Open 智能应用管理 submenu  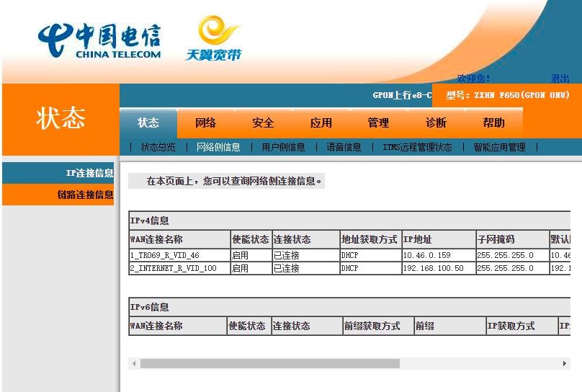[499, 147]
